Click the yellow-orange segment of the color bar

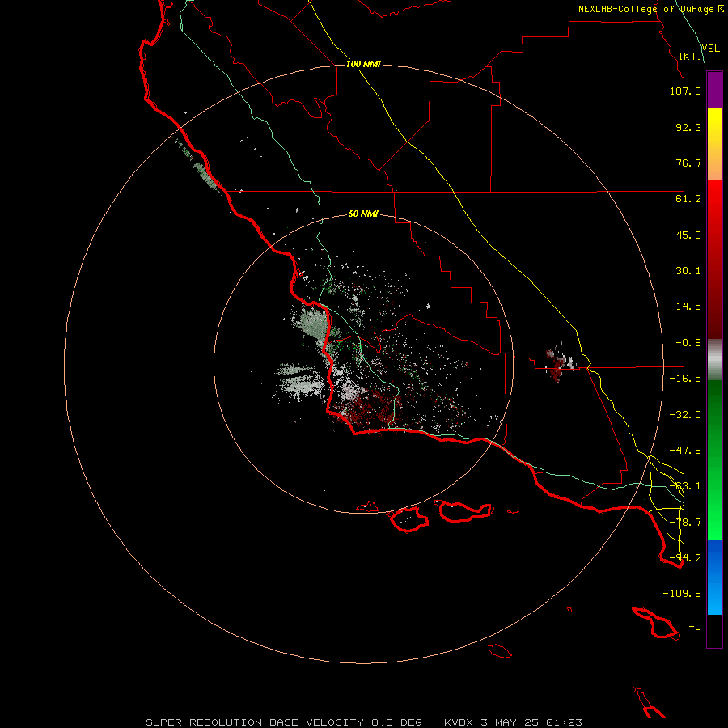(x=714, y=144)
